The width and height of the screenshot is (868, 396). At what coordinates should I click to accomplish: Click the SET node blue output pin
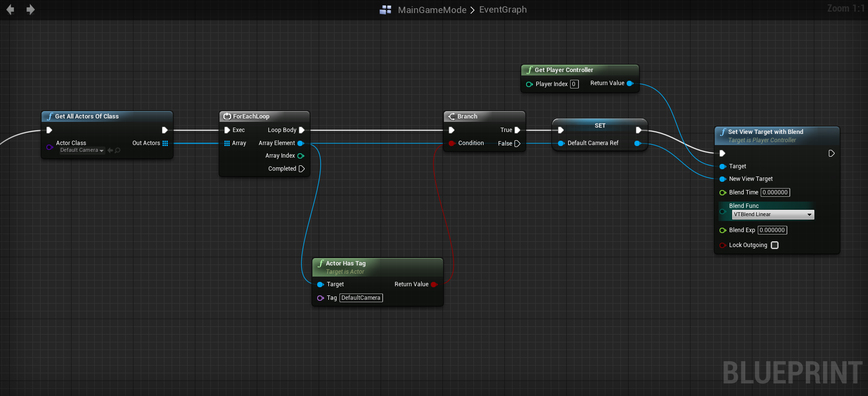tap(637, 143)
